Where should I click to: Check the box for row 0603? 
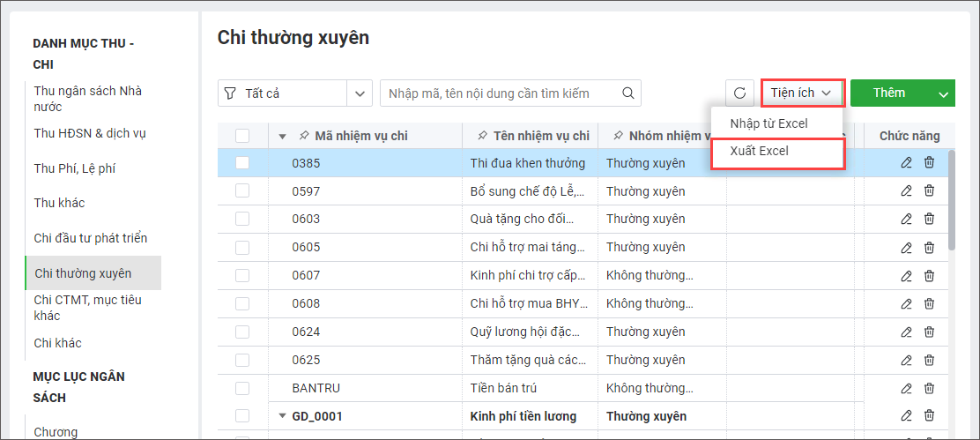pyautogui.click(x=242, y=219)
